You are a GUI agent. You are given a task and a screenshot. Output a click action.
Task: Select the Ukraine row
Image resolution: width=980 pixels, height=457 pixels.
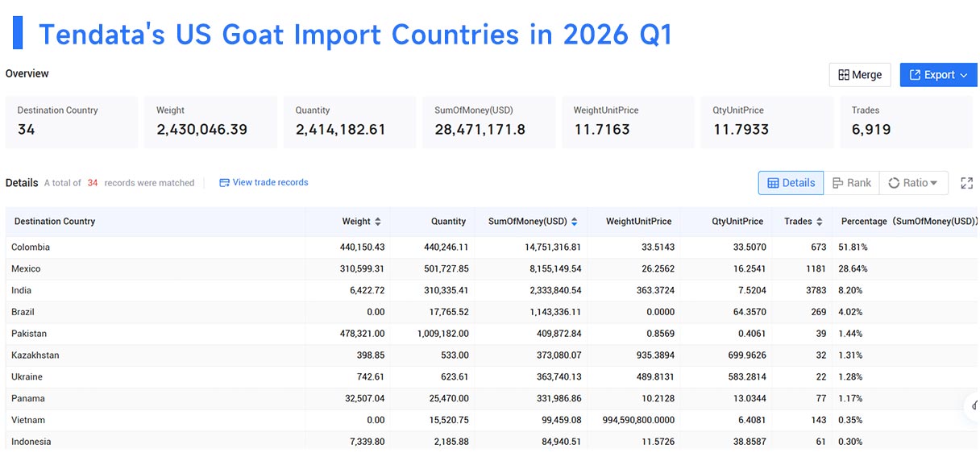pos(490,377)
